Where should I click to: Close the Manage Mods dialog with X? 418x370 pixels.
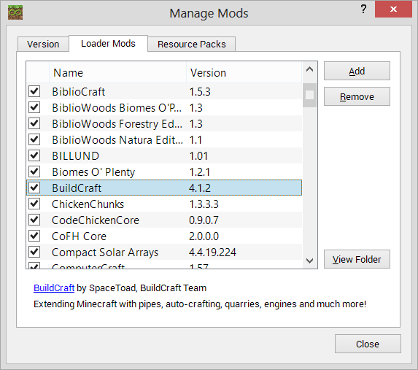tap(393, 9)
